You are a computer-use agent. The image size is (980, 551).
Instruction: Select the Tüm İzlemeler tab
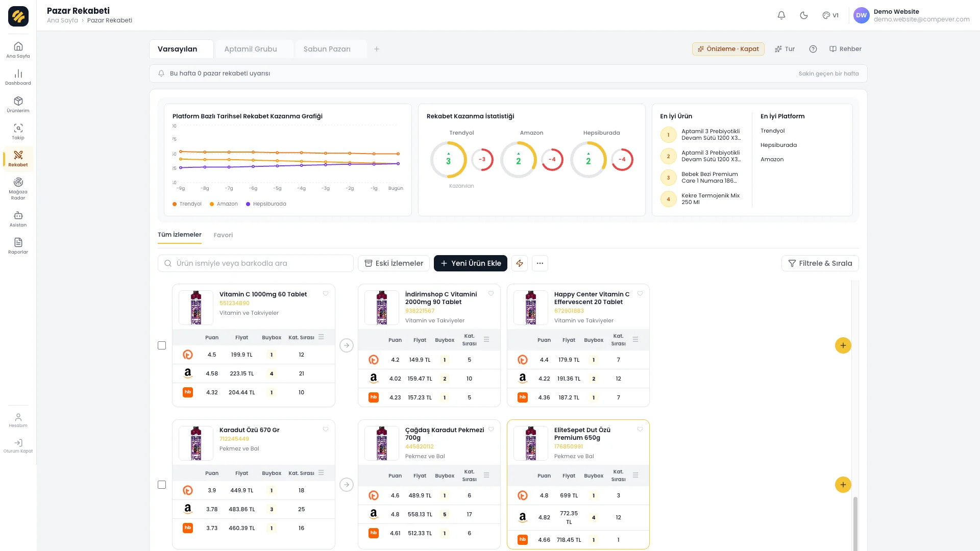click(180, 235)
